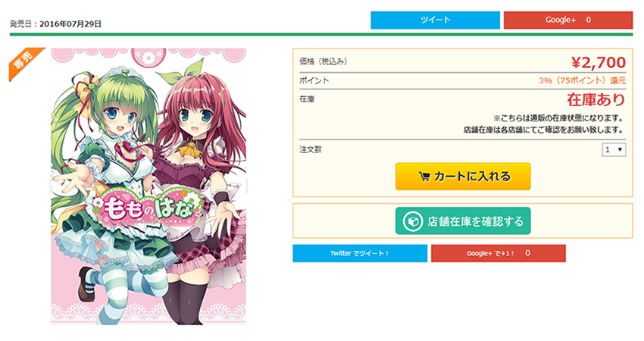Click the box icon in the green store stock button
Screen dimensions: 644x341
412,221
